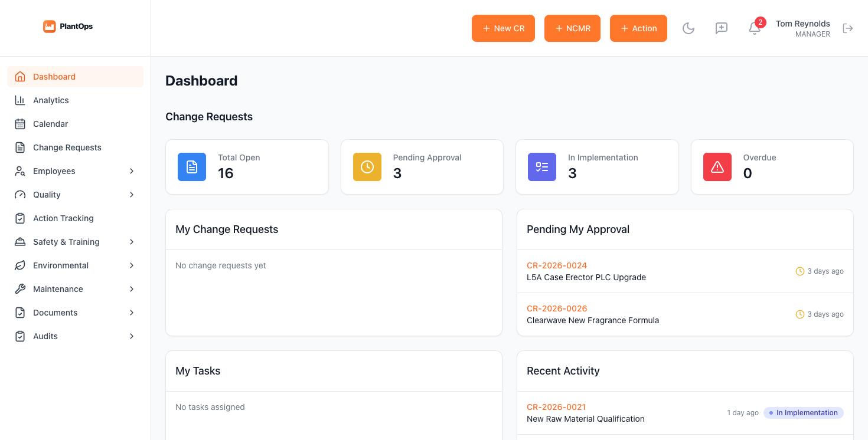Viewport: 868px width, 440px height.
Task: Click the Tom Reynolds user name
Action: (802, 24)
